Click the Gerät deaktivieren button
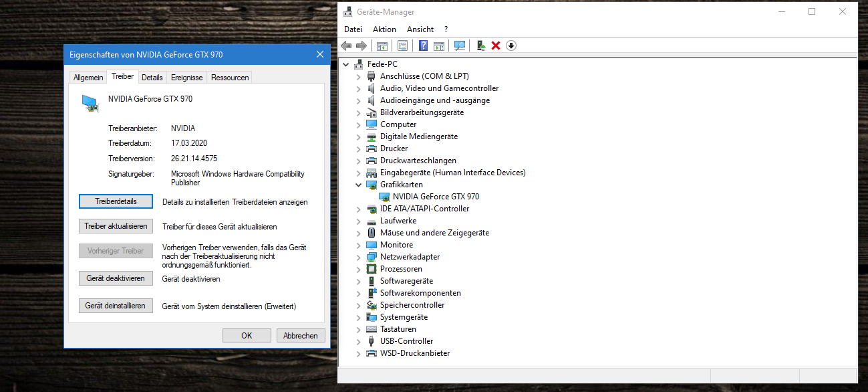 [116, 278]
